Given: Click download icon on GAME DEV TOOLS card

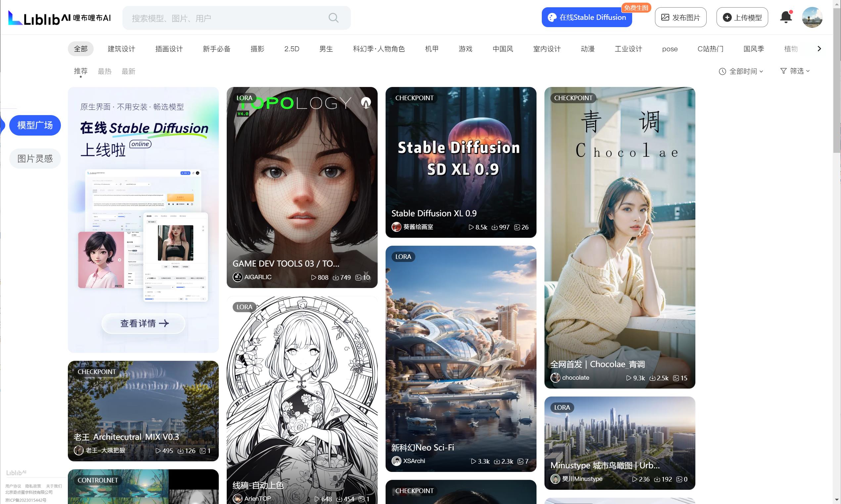Looking at the screenshot, I should 336,277.
